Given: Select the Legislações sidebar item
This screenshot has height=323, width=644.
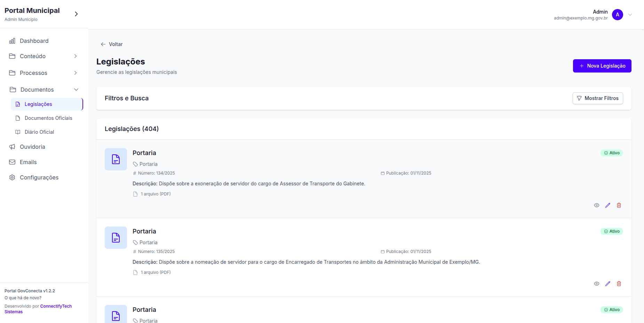Looking at the screenshot, I should pyautogui.click(x=38, y=104).
